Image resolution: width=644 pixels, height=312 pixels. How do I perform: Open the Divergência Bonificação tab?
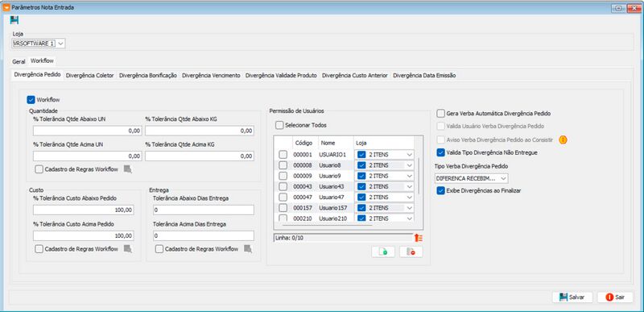(x=148, y=75)
